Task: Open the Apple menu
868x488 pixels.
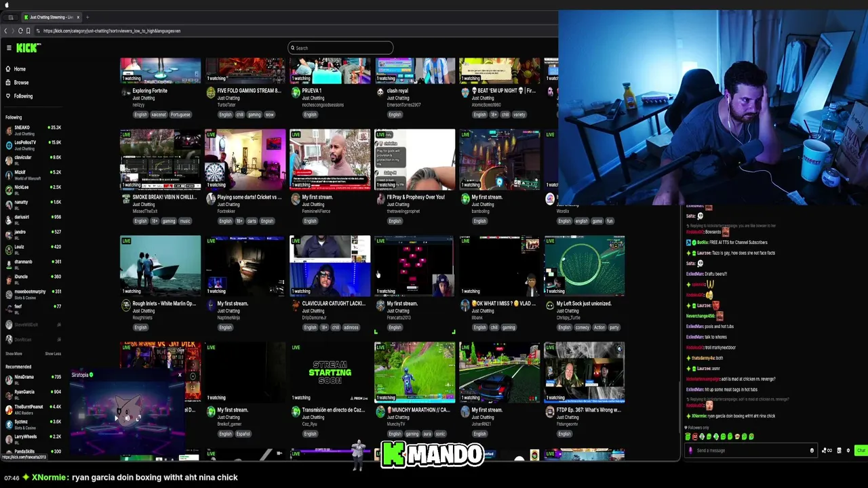Action: pyautogui.click(x=6, y=4)
